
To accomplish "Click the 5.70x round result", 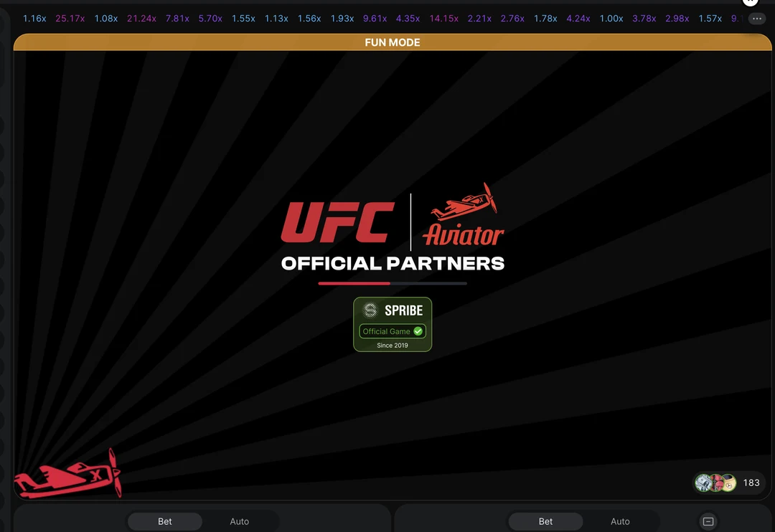I will click(x=210, y=19).
